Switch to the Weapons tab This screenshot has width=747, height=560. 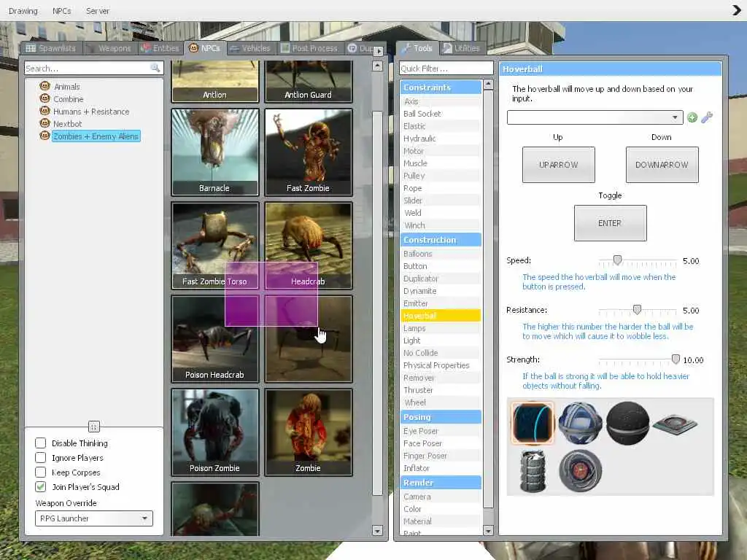click(110, 48)
